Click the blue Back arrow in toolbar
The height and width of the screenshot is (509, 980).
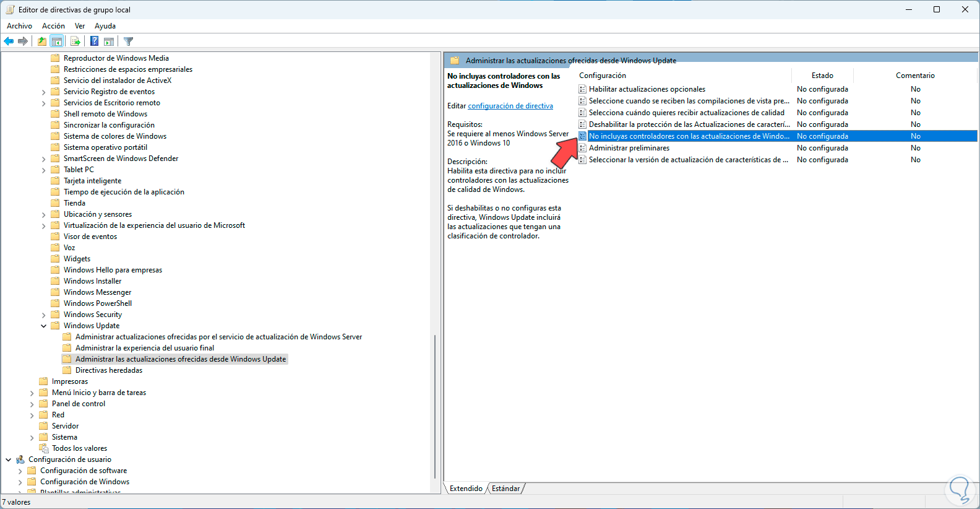coord(9,41)
